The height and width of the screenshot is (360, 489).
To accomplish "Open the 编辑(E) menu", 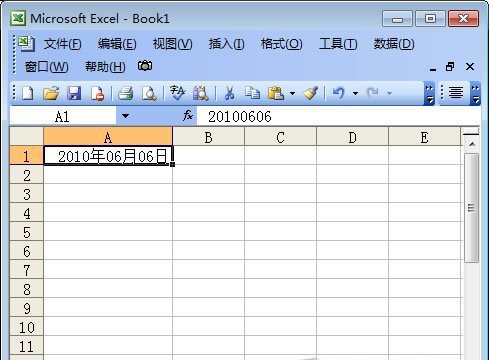I will click(x=117, y=44).
